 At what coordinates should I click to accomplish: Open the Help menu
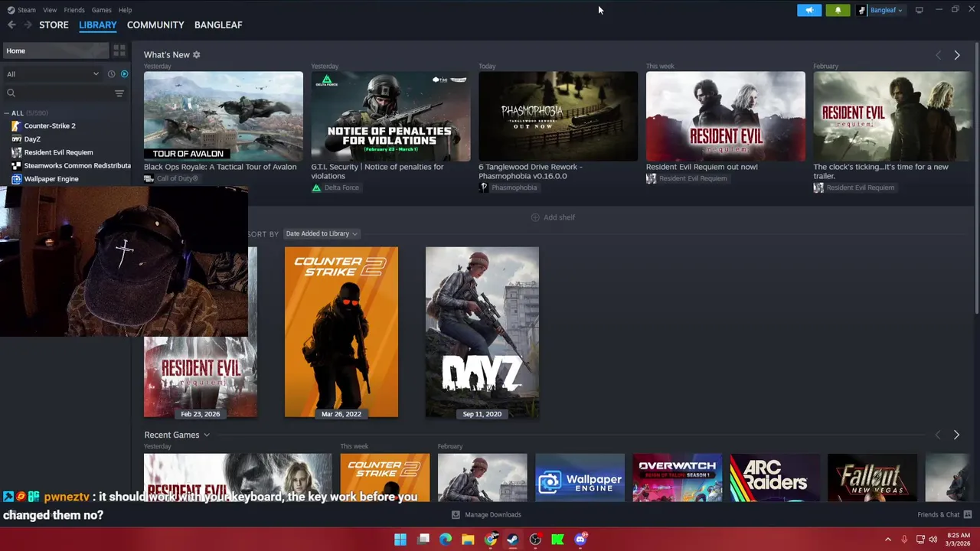point(125,10)
